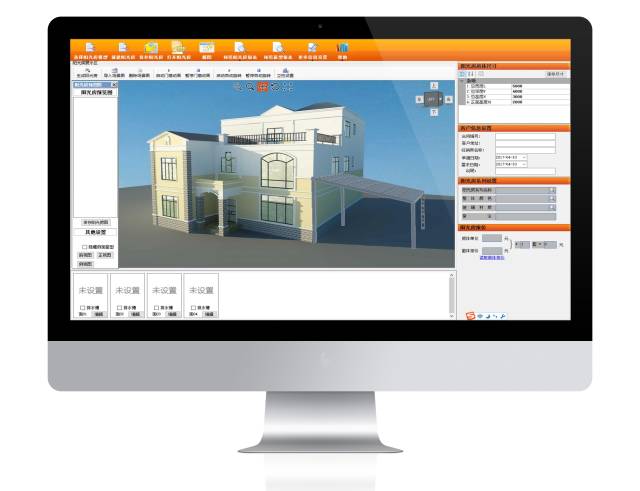Viewport: 640px width, 491px height.
Task: Click the scroll-down arrow of the thumbnail strip
Action: coord(451,316)
